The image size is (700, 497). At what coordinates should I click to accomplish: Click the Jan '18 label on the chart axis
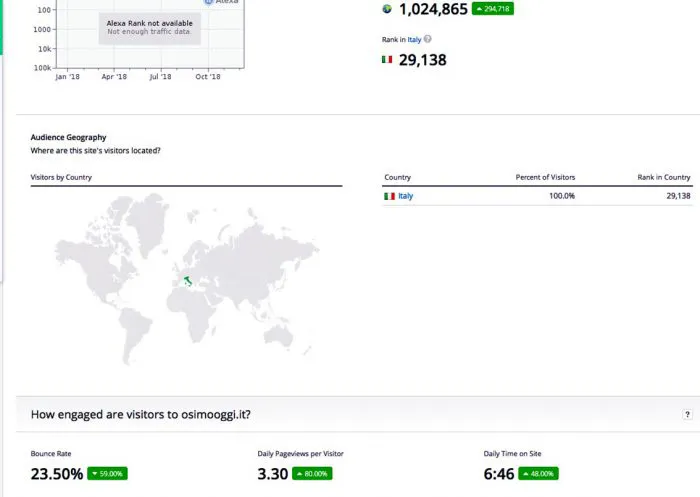tap(67, 76)
